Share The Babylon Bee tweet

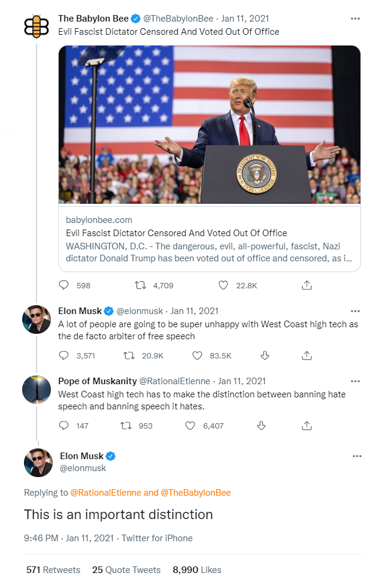click(x=307, y=285)
